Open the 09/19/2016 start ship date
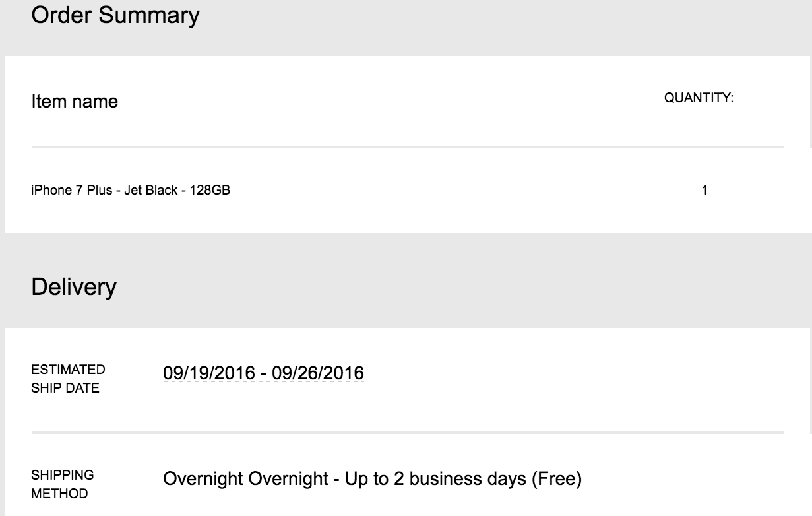The width and height of the screenshot is (812, 516). (208, 373)
